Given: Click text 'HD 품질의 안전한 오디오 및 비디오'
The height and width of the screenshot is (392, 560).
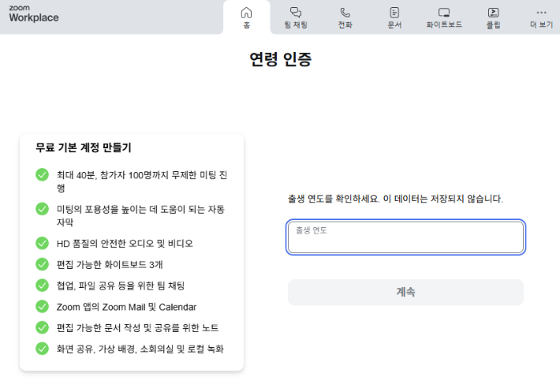Looking at the screenshot, I should tap(125, 243).
